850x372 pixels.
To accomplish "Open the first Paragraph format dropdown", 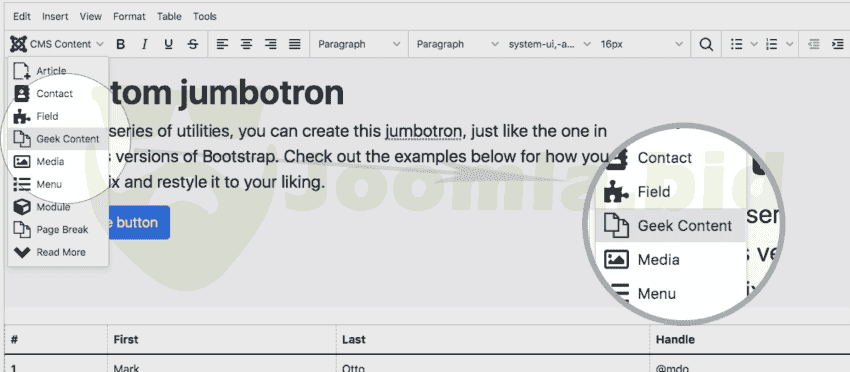I will 359,44.
